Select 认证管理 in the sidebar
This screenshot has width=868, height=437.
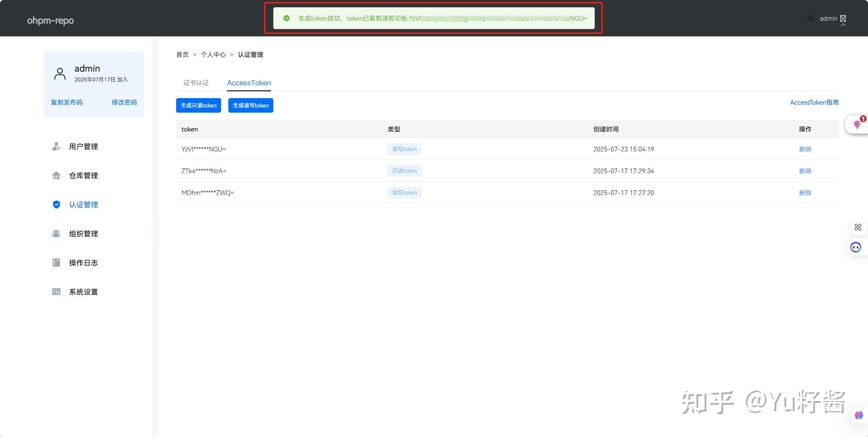pos(84,204)
